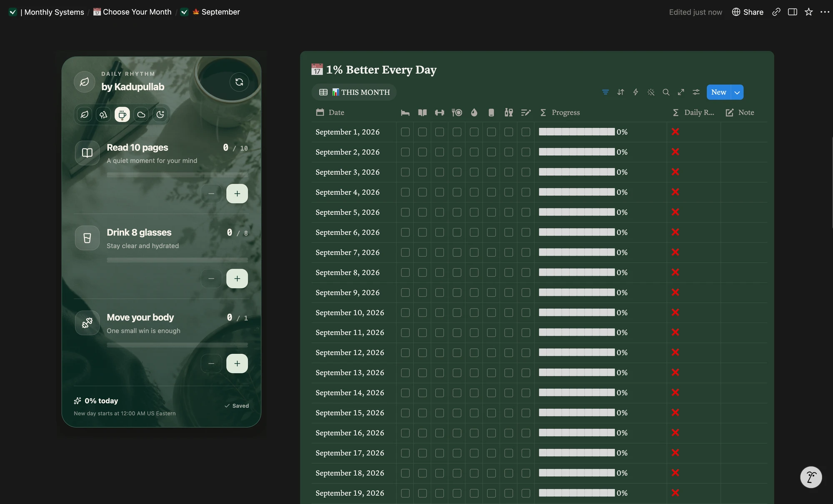The height and width of the screenshot is (504, 833).
Task: Check last checkbox in September 12, 2026 row
Action: tap(526, 353)
